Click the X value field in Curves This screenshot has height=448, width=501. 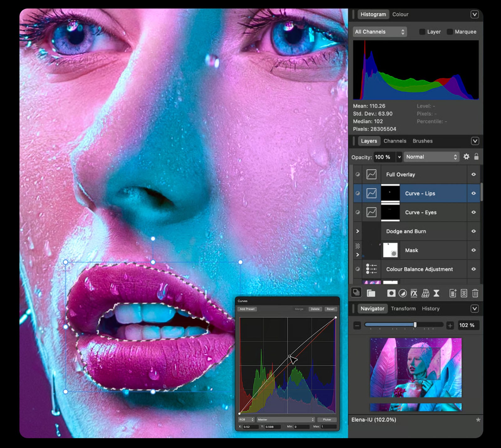(x=251, y=427)
